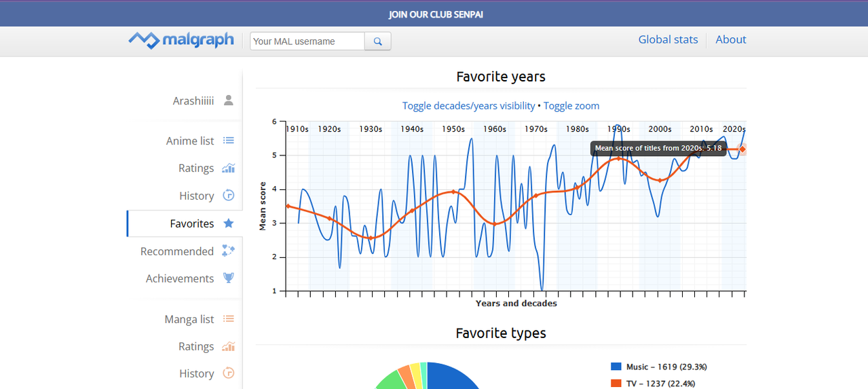
Task: Click the Recommended sparkle icon
Action: [x=229, y=251]
